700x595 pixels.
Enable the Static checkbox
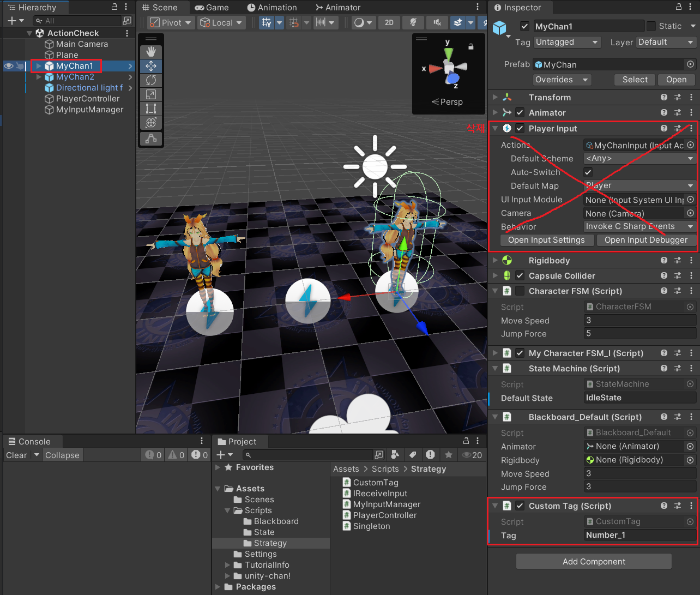(x=651, y=26)
